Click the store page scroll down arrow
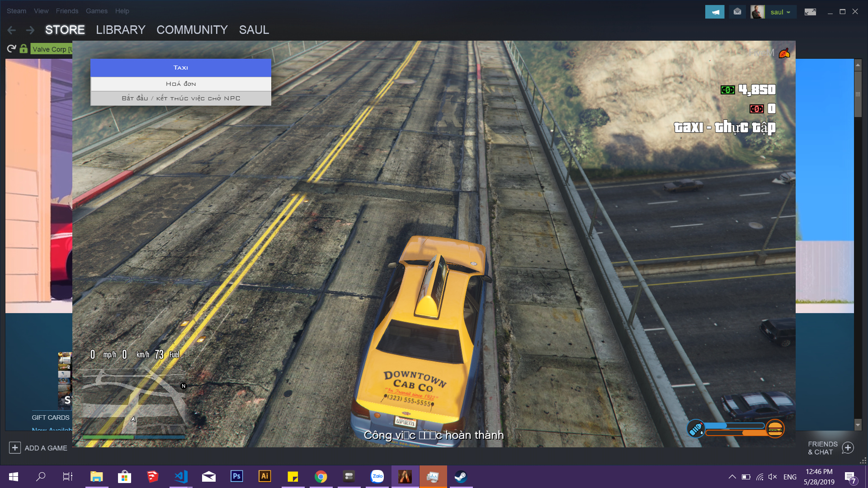The height and width of the screenshot is (488, 868). 858,425
